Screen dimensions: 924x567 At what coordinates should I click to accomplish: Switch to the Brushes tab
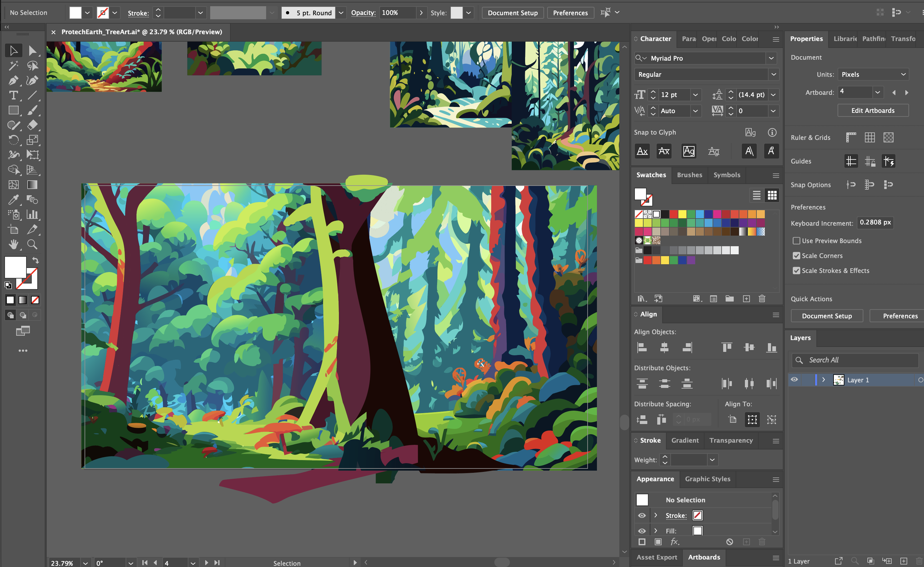point(689,175)
